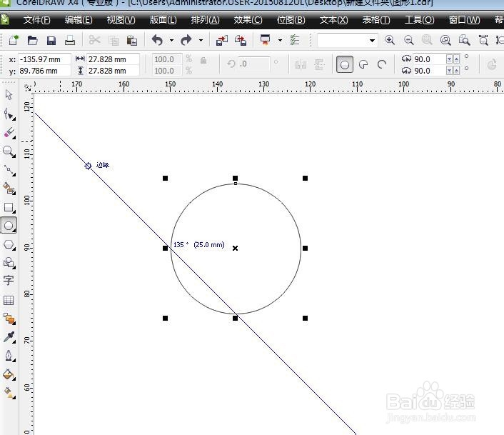Zoom to all objects icon
504x435 pixels.
(x=445, y=40)
